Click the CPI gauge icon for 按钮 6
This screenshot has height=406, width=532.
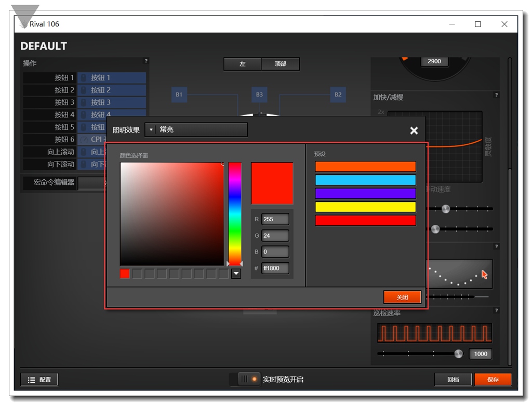(x=84, y=140)
